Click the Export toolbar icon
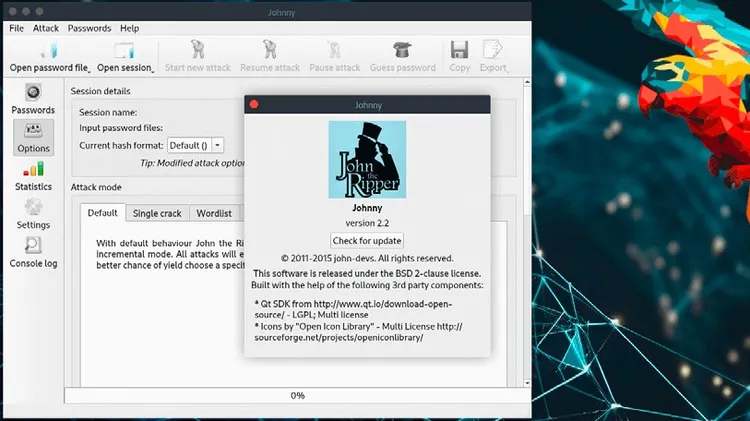 492,50
